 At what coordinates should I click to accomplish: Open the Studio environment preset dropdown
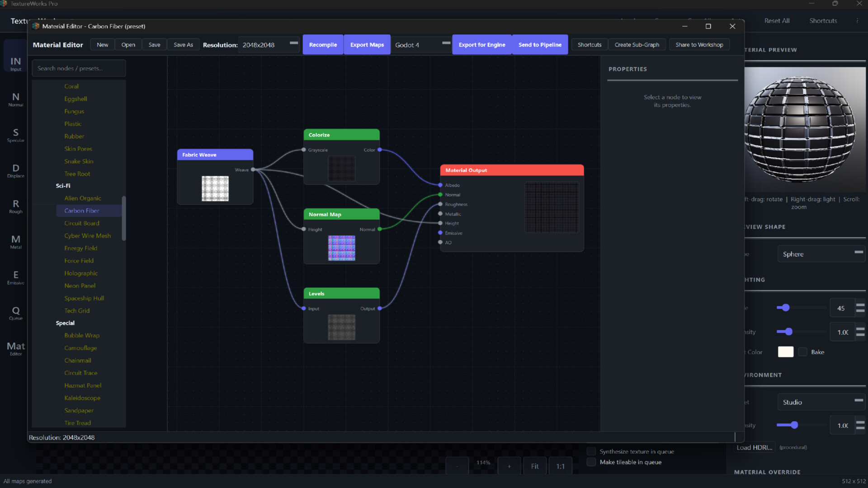[x=821, y=402]
